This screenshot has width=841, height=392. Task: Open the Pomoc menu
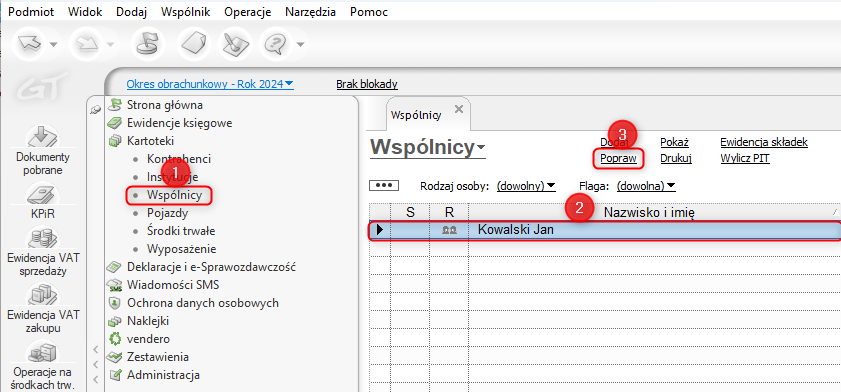point(368,12)
